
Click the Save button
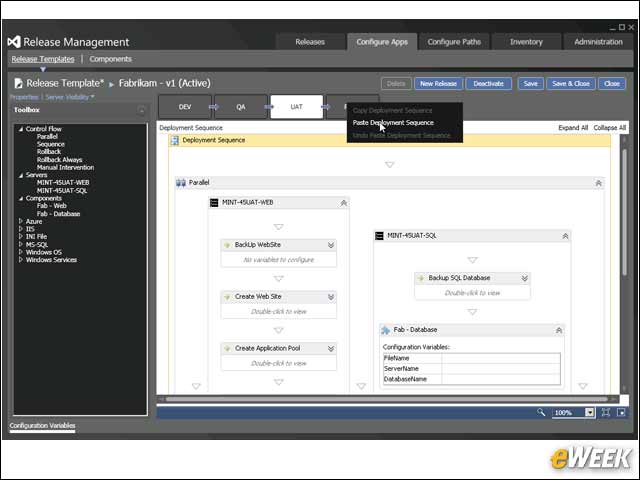point(531,84)
